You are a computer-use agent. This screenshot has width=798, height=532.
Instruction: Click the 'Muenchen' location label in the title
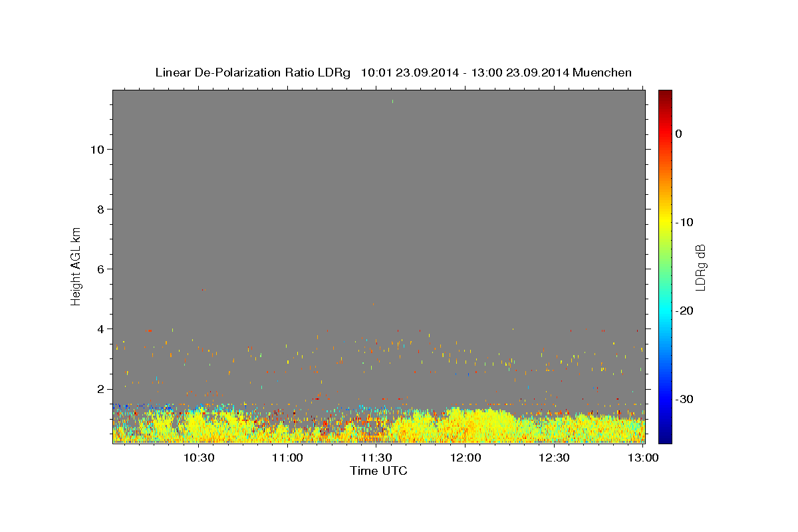[602, 72]
